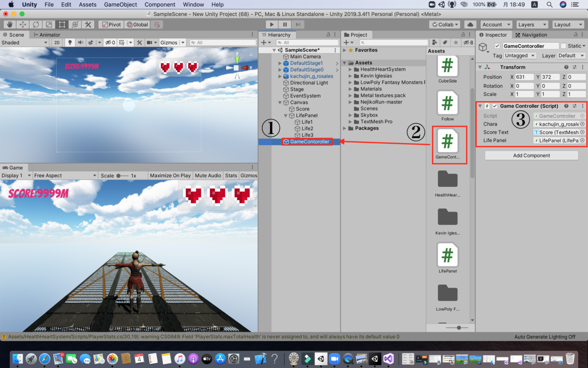
Task: Click Mute Audio button
Action: point(208,176)
